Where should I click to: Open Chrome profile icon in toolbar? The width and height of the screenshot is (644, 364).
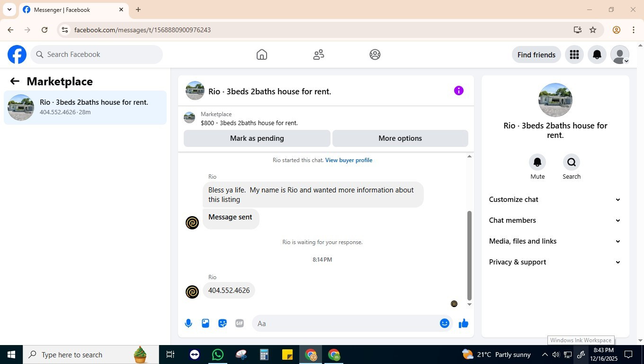[x=617, y=30]
